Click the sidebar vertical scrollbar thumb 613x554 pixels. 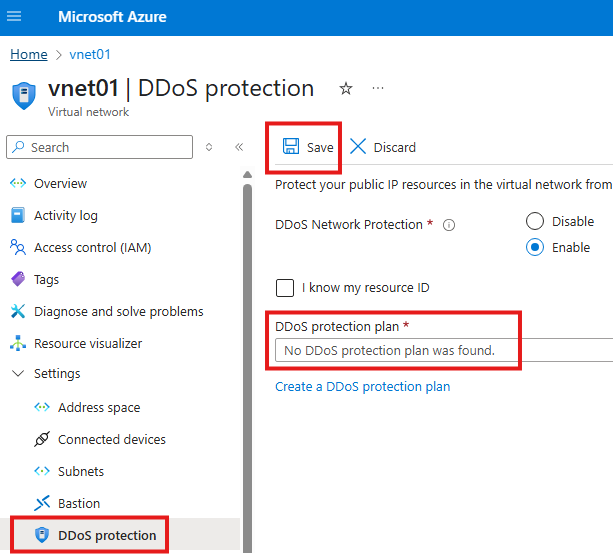pyautogui.click(x=247, y=368)
